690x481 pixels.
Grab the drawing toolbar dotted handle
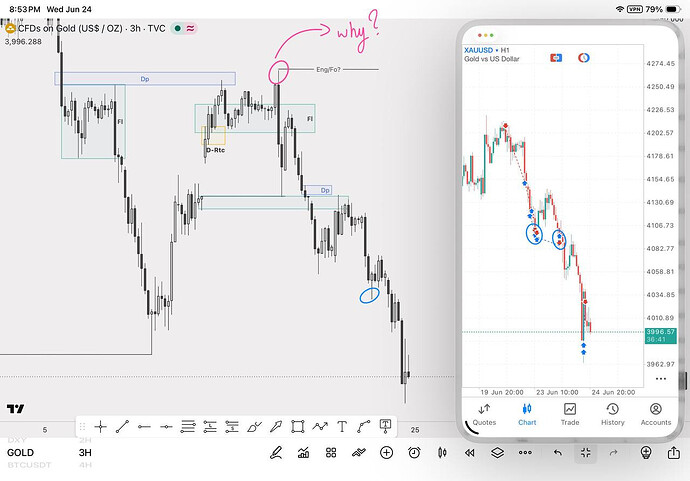point(82,426)
